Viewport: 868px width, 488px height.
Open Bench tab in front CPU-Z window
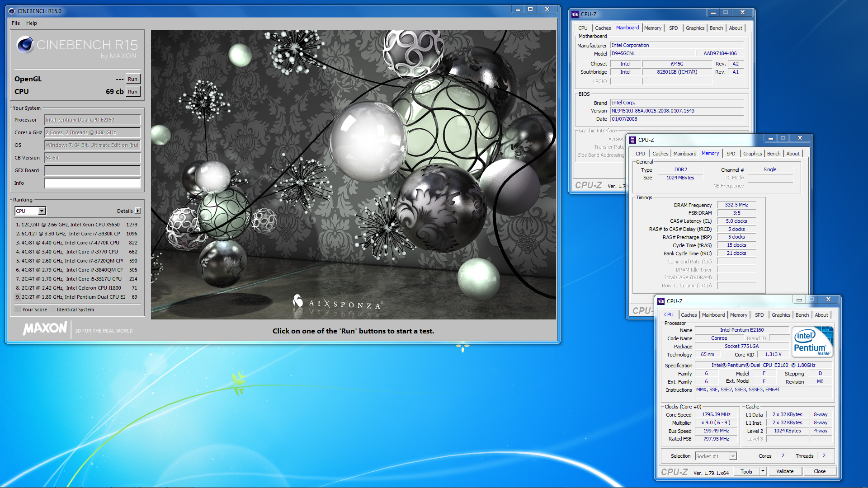click(802, 315)
